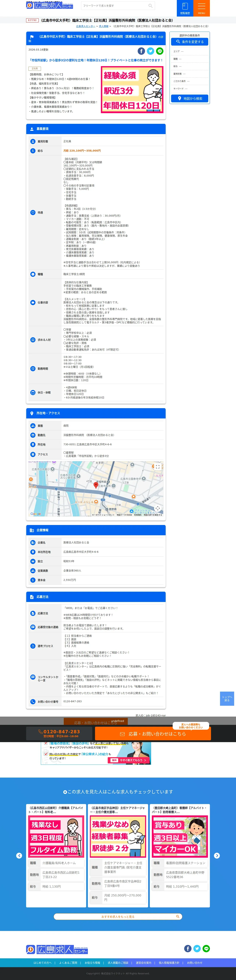The image size is (236, 980).
Task: Open footer link 求人掲載のご相談
Action: tap(118, 963)
